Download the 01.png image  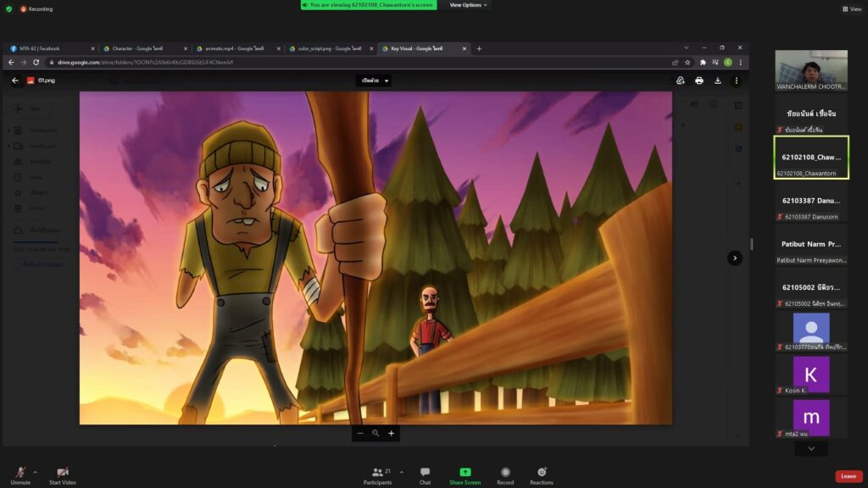(717, 80)
